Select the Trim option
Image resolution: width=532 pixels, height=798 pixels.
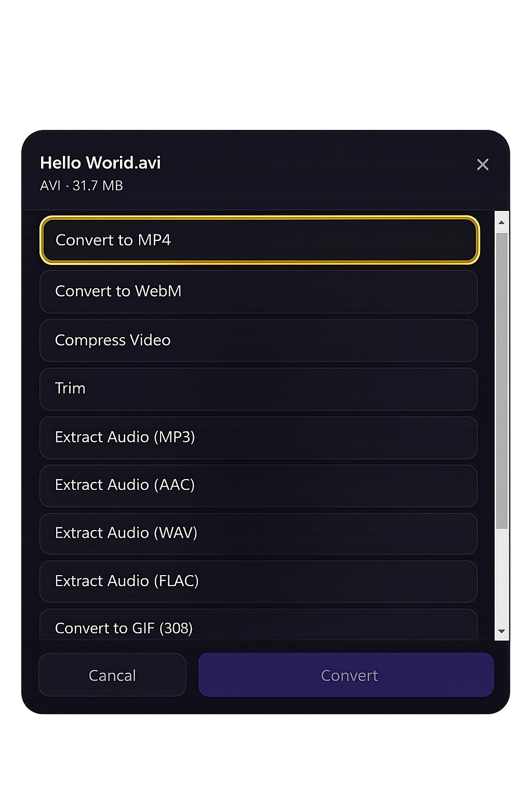(x=259, y=389)
